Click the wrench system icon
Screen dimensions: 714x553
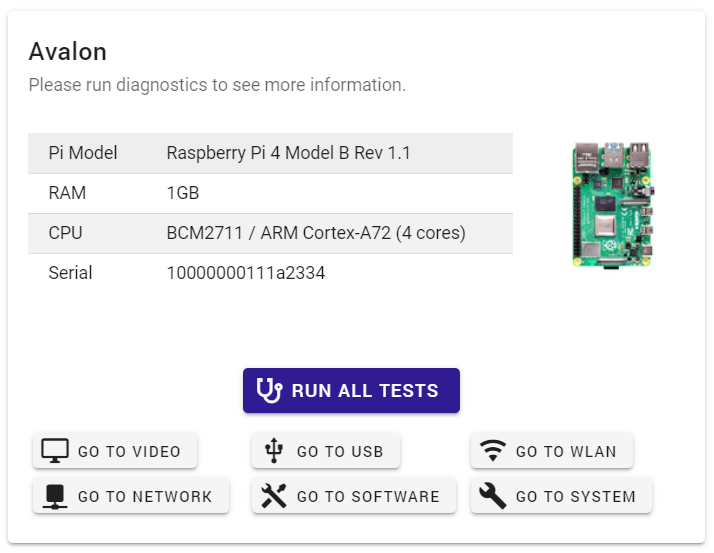point(493,496)
